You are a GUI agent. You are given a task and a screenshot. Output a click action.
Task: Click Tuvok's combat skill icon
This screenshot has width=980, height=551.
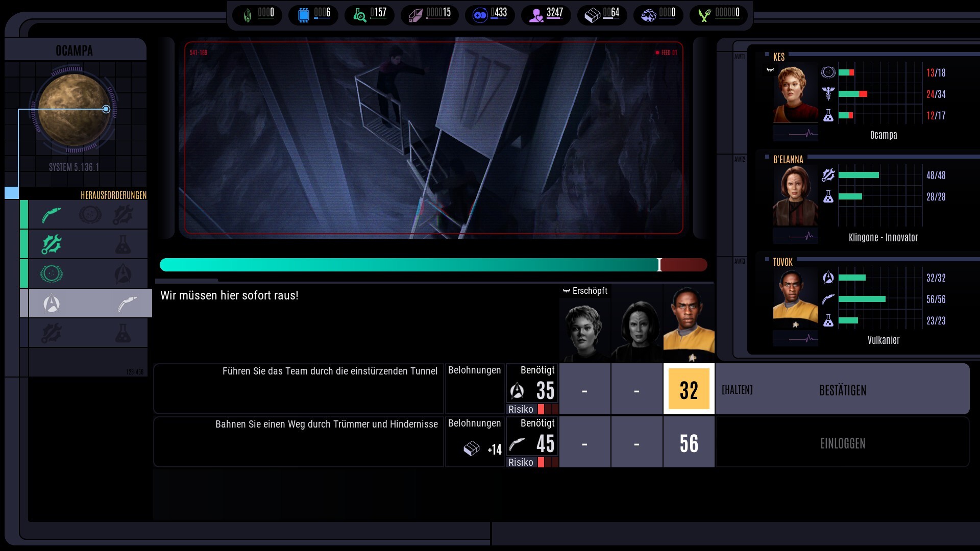(828, 299)
